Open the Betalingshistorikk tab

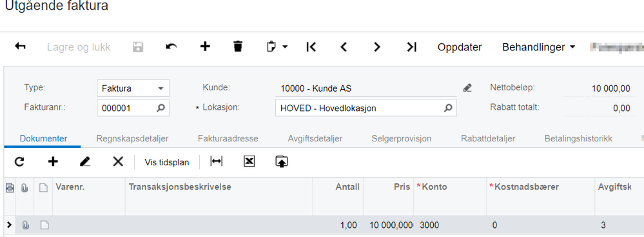pyautogui.click(x=578, y=139)
